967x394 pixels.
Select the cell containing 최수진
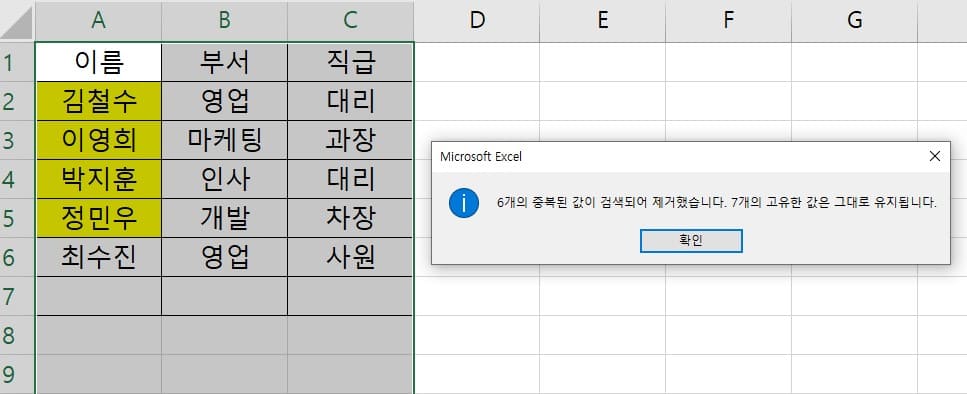pyautogui.click(x=99, y=257)
